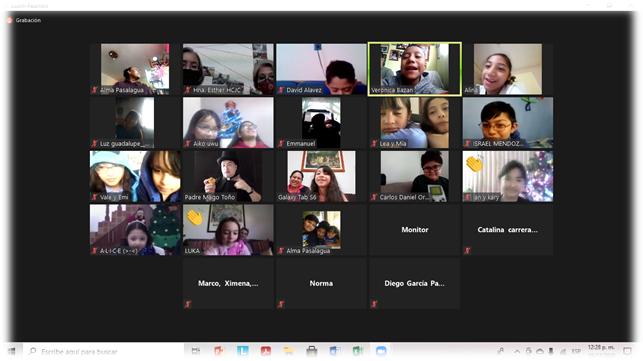Click the taskbar search field
The width and height of the screenshot is (643, 361).
coord(103,351)
